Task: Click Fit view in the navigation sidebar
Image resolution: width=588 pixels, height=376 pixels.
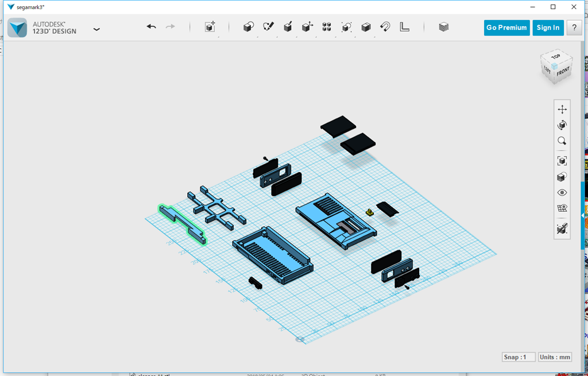Action: [x=562, y=161]
